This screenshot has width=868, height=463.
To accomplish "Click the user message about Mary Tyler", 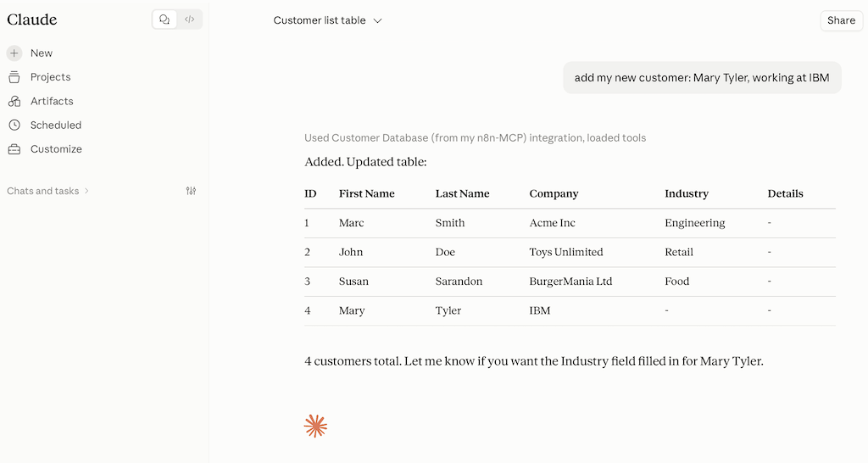I will click(x=702, y=77).
